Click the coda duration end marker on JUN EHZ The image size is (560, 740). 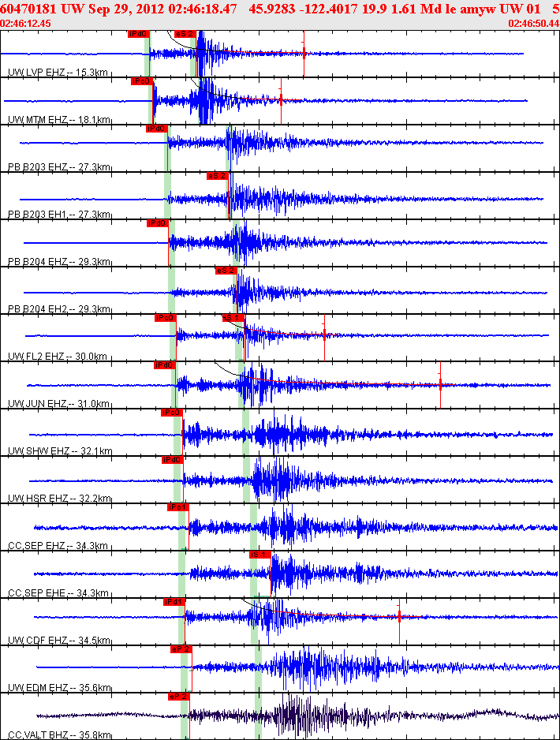coord(440,385)
